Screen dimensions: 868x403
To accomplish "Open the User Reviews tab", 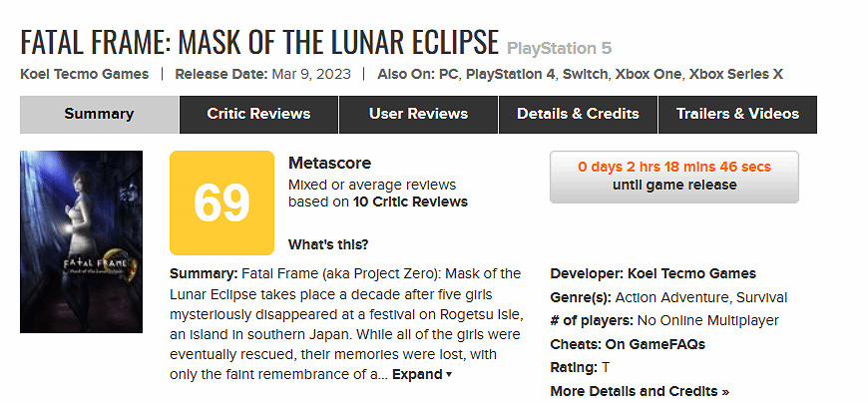I will 418,114.
